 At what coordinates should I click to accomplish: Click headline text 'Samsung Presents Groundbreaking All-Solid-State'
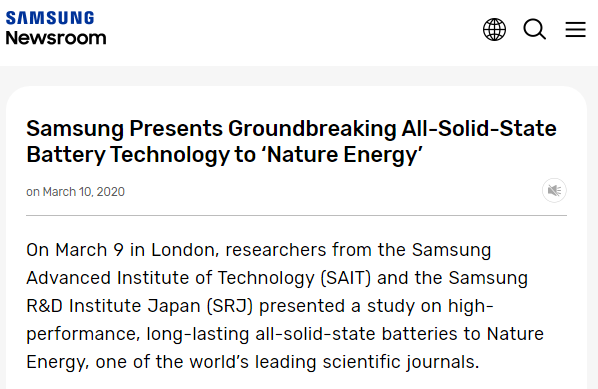point(291,128)
